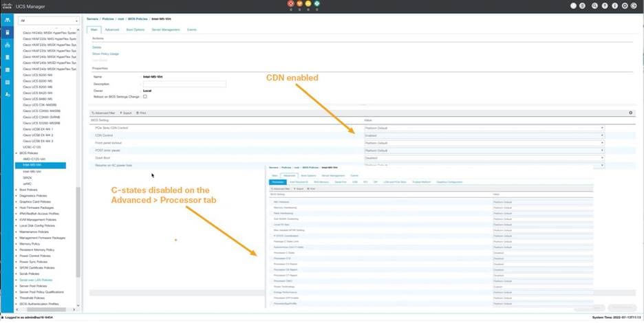
Task: Select the Processor sub-tab in the inset panel
Action: coord(278,182)
